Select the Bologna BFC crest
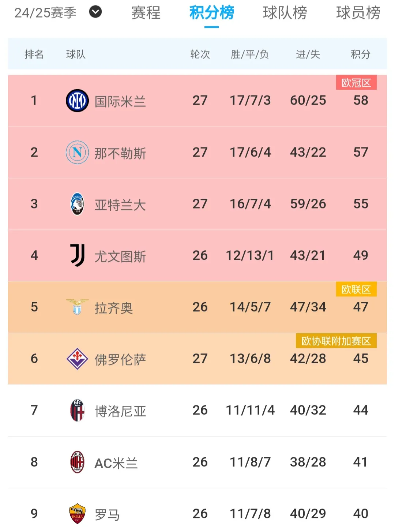Viewport: 395px width, 532px height. click(77, 410)
